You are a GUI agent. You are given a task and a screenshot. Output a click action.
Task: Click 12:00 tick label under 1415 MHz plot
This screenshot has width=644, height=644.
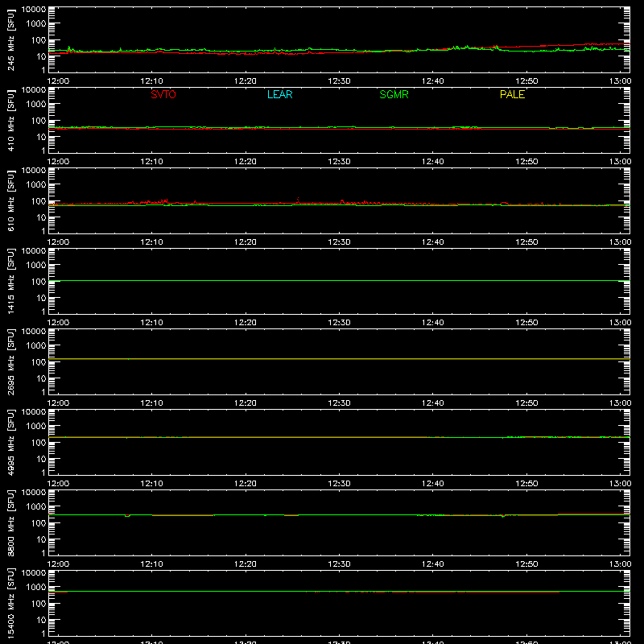click(x=58, y=323)
